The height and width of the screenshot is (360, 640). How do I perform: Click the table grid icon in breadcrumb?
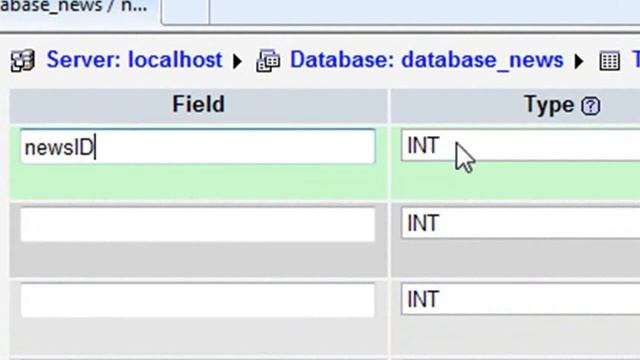610,61
